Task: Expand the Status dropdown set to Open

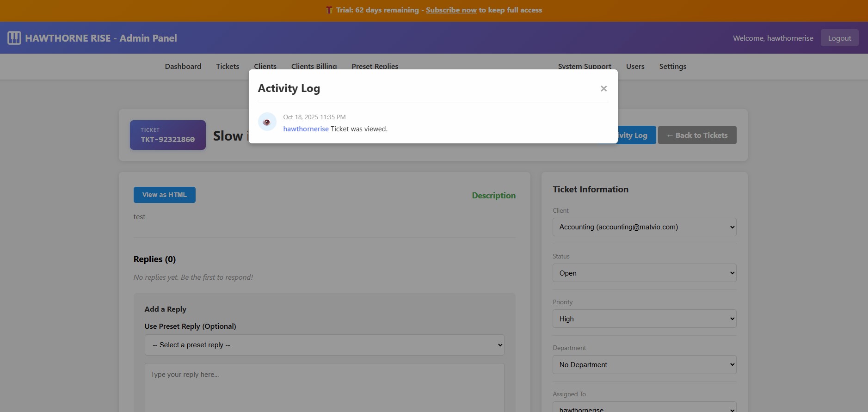Action: coord(644,273)
